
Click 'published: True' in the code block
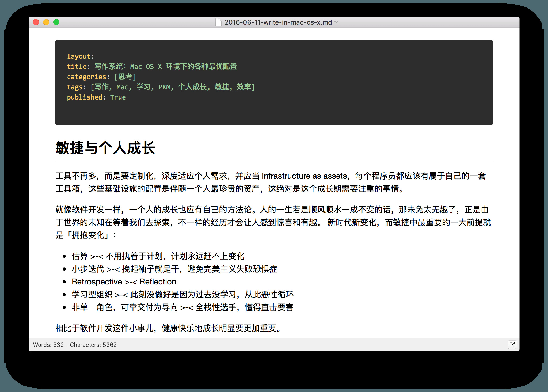tap(96, 97)
